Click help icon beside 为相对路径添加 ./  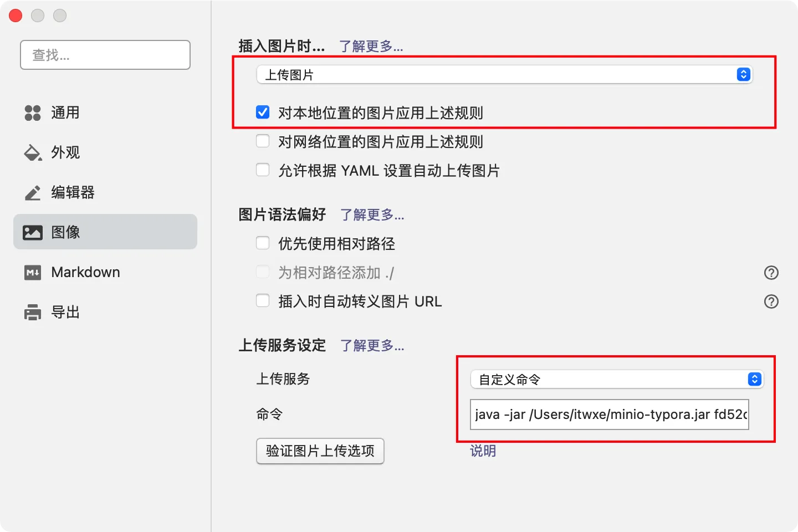click(771, 273)
